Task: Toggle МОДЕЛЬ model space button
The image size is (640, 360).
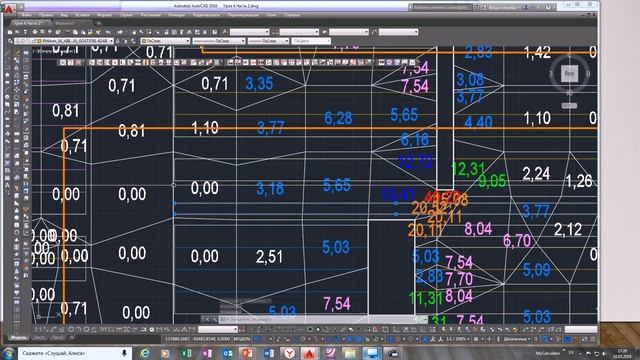Action: [x=242, y=339]
